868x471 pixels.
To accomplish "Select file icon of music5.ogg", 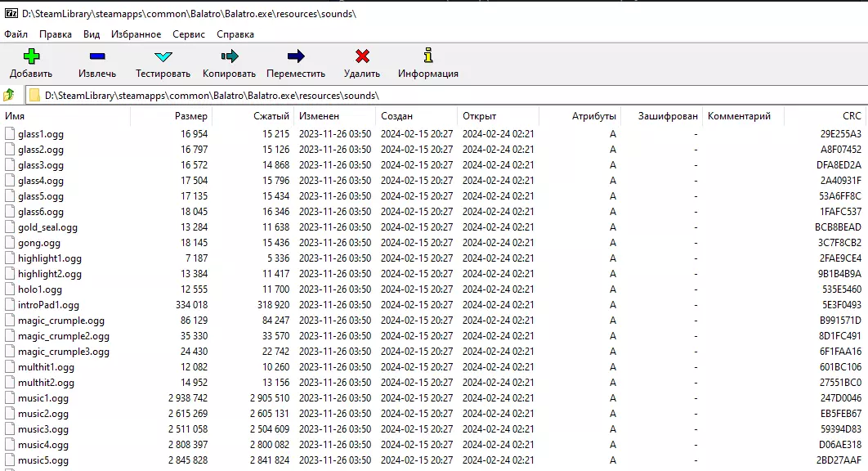I will pos(10,460).
